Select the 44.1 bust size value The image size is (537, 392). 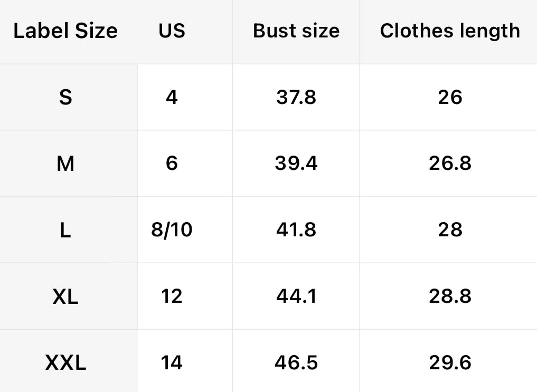point(296,297)
